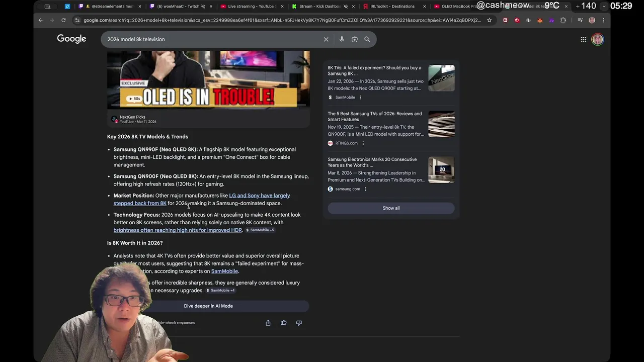Reload the page
Viewport: 644px width, 362px height.
pos(63,20)
